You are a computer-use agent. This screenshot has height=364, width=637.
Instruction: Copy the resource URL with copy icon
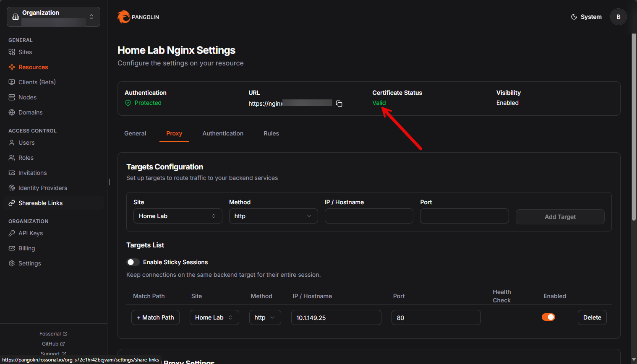[339, 104]
